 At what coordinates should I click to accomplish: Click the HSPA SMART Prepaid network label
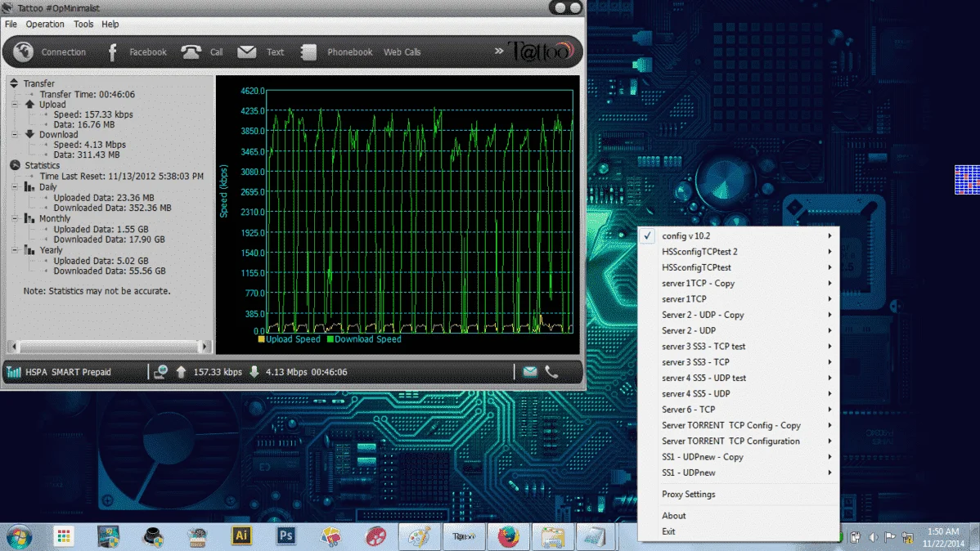pyautogui.click(x=68, y=372)
